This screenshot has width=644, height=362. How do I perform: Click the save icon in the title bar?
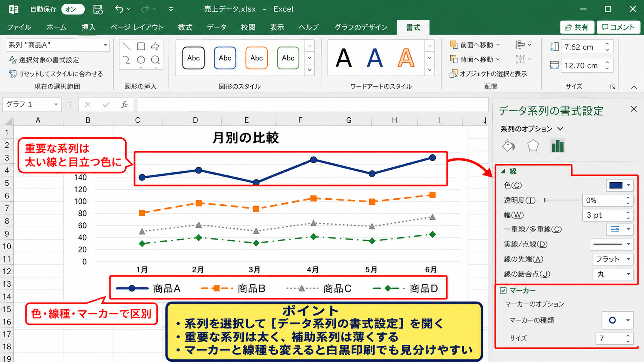(98, 9)
